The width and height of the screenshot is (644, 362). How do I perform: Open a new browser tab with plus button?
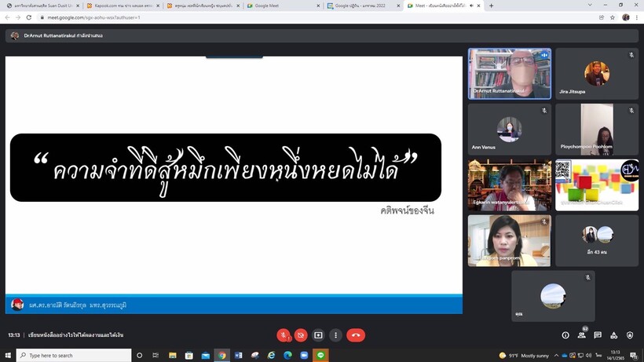(x=492, y=5)
